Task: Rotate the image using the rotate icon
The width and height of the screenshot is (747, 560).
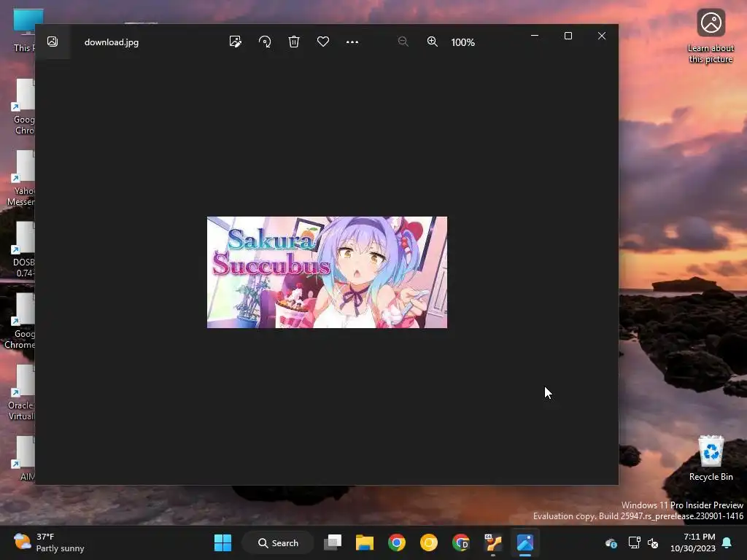Action: pyautogui.click(x=265, y=42)
